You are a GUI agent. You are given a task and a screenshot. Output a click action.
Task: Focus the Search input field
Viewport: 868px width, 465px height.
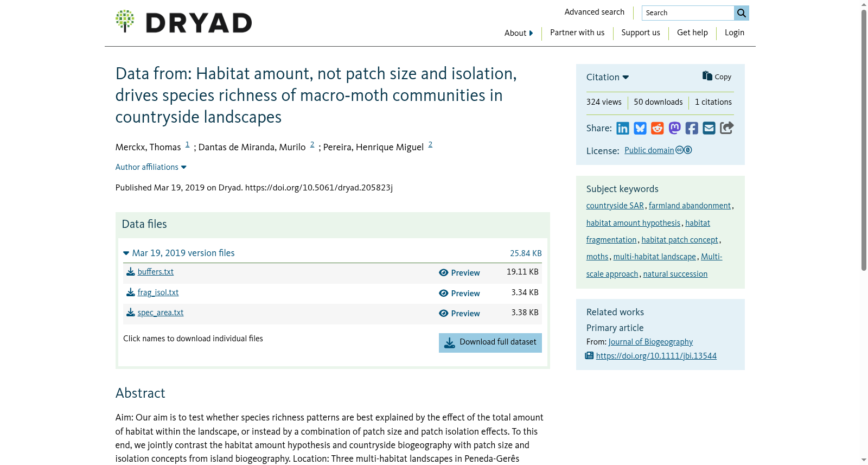point(688,13)
